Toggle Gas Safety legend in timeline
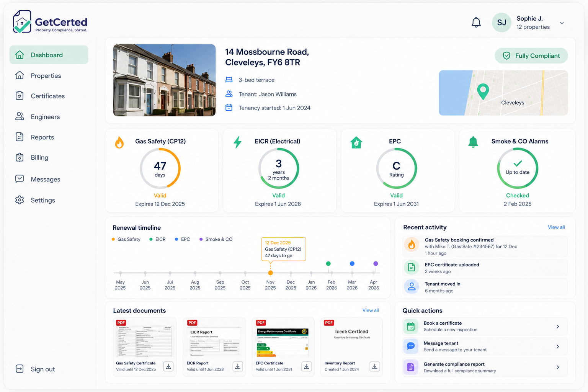This screenshot has height=392, width=588. pyautogui.click(x=126, y=239)
